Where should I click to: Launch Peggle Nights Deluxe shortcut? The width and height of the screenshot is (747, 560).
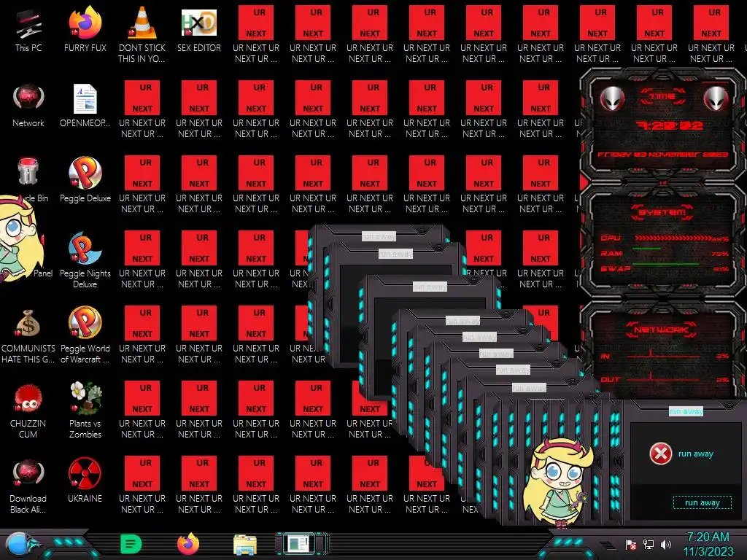pyautogui.click(x=85, y=260)
